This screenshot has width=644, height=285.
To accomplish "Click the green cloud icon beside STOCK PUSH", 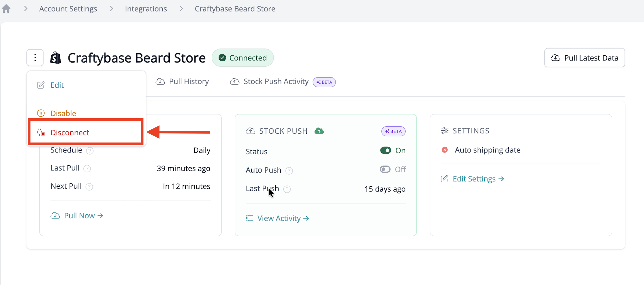I will coord(319,131).
